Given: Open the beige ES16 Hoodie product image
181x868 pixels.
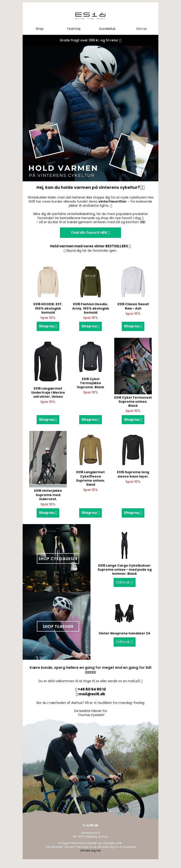Looking at the screenshot, I should (x=48, y=282).
